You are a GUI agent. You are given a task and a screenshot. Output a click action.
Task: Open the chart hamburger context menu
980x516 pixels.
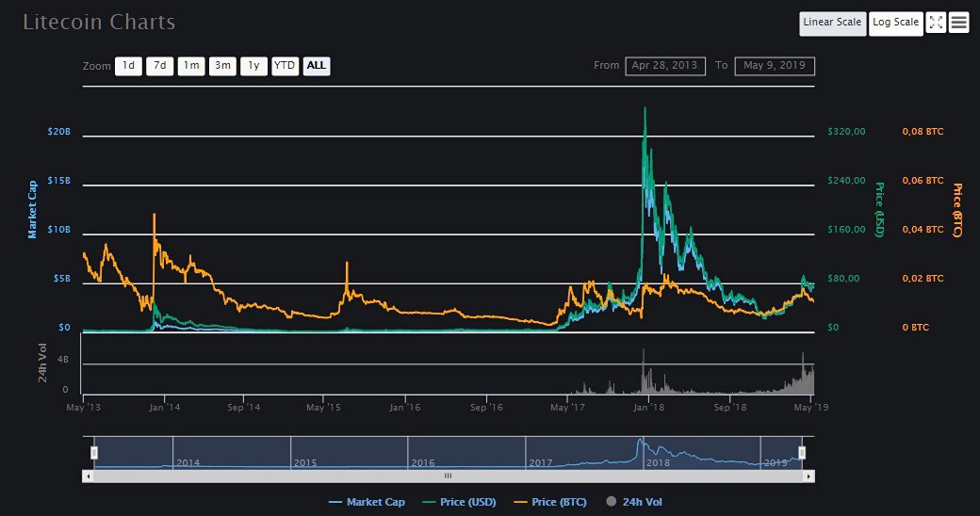(x=958, y=24)
